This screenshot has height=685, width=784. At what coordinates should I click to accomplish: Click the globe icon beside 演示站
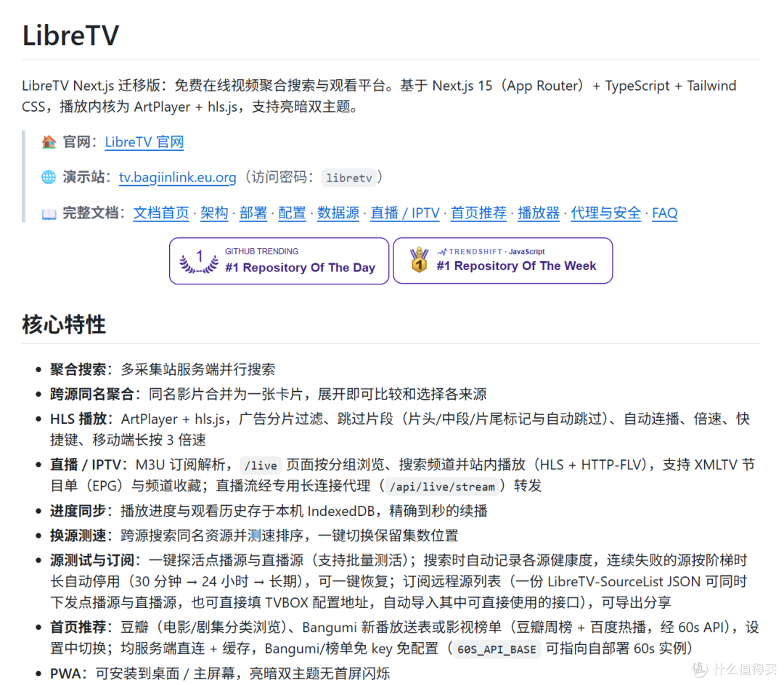49,177
